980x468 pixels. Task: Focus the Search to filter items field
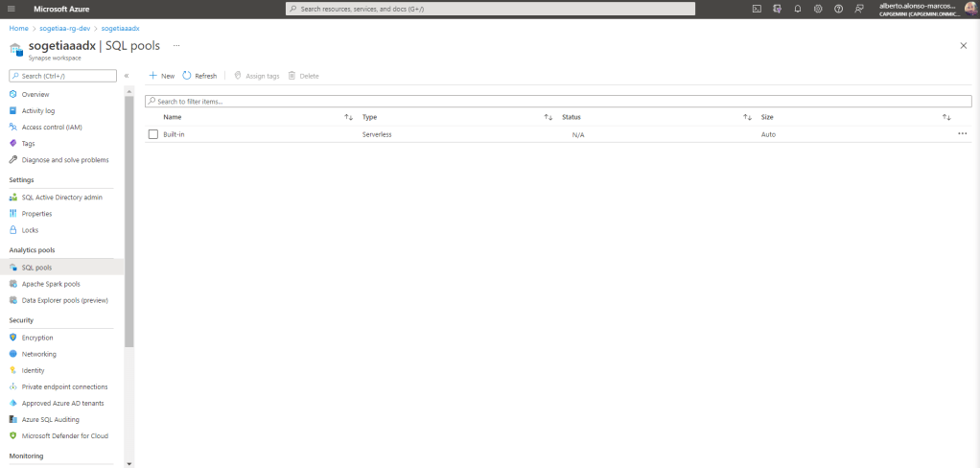pos(558,101)
